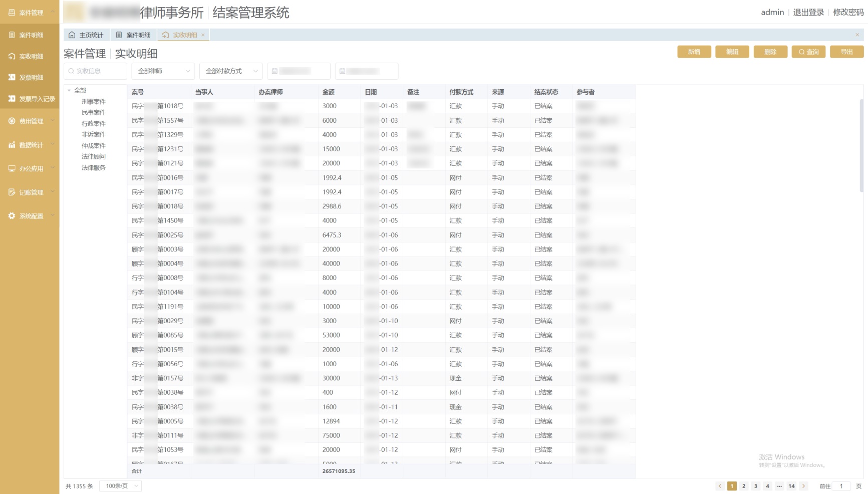This screenshot has height=494, width=868.
Task: Go to next page arrow
Action: point(803,486)
